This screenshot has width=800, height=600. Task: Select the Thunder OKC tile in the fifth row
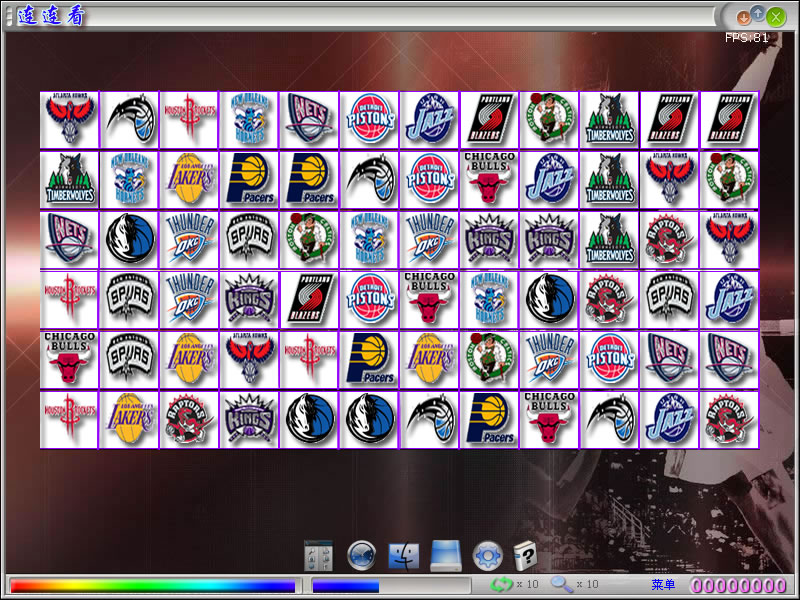click(x=549, y=360)
